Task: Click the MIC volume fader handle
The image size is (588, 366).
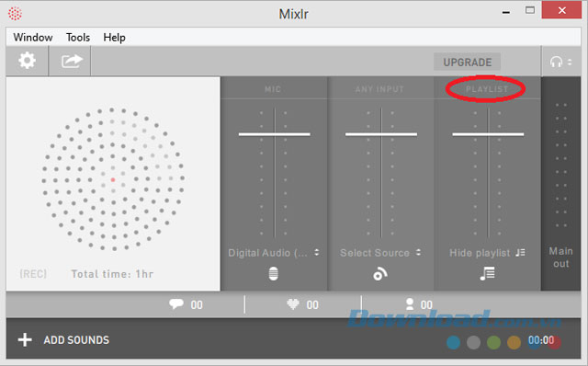Action: coord(275,134)
